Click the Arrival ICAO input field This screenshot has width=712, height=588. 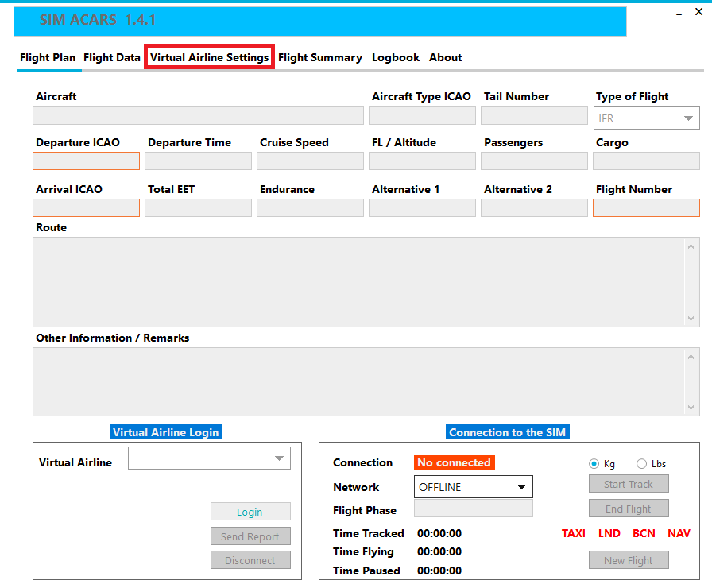click(86, 208)
